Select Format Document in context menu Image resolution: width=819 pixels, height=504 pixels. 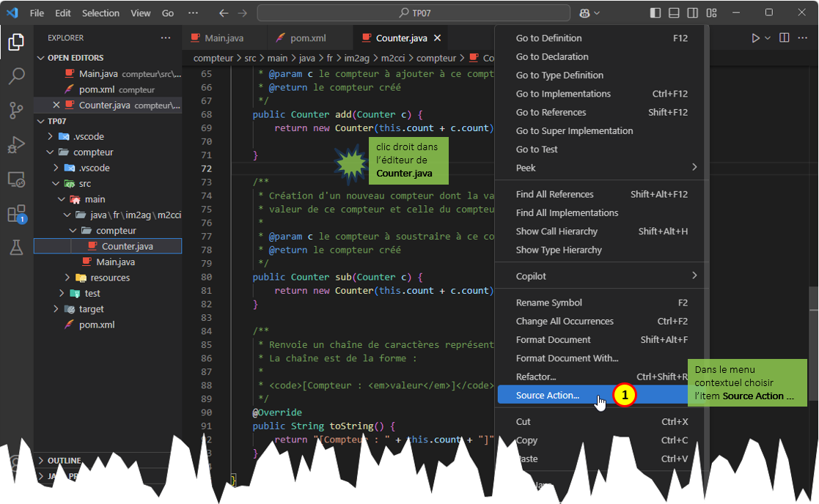coord(553,340)
